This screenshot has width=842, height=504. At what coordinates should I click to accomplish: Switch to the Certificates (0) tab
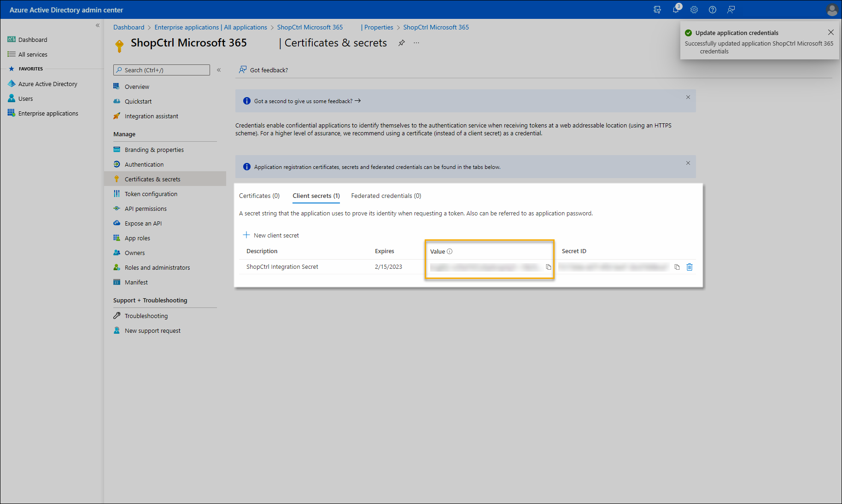click(259, 196)
